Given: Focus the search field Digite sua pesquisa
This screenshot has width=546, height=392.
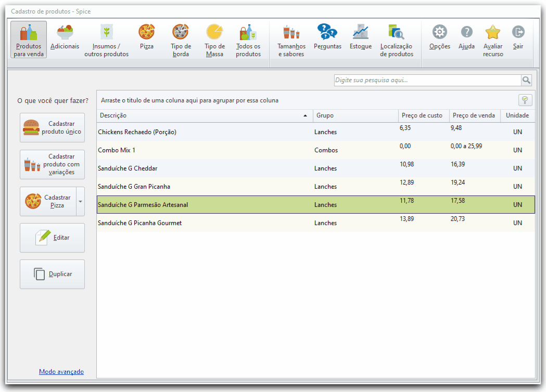Looking at the screenshot, I should pyautogui.click(x=428, y=80).
